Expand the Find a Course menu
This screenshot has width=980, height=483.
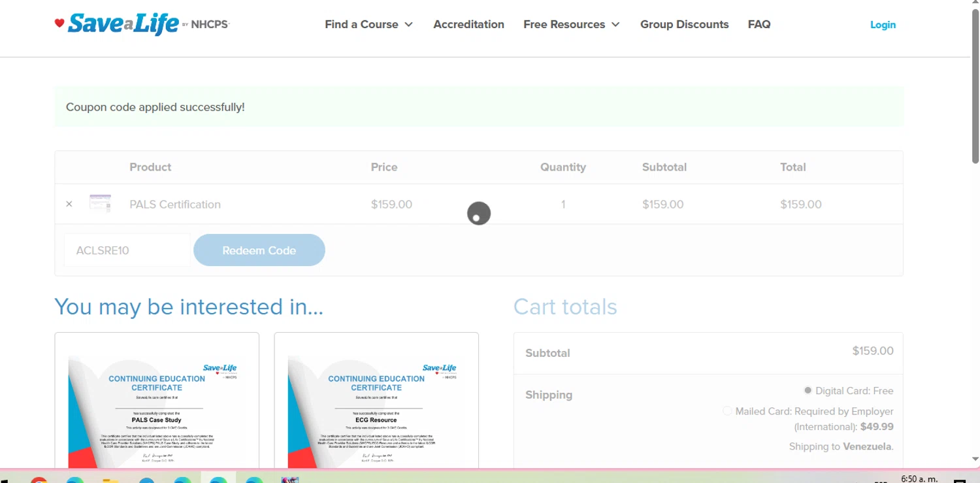(x=368, y=24)
